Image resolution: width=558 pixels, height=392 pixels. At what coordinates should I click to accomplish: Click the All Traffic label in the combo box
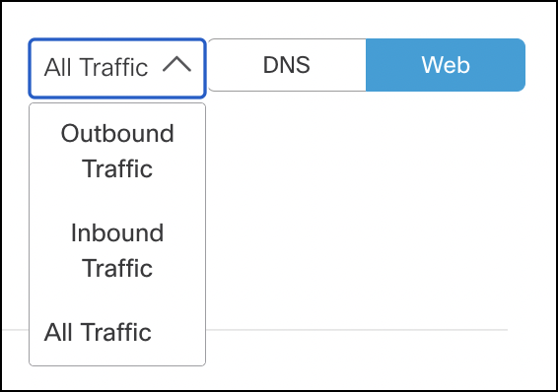[x=96, y=68]
